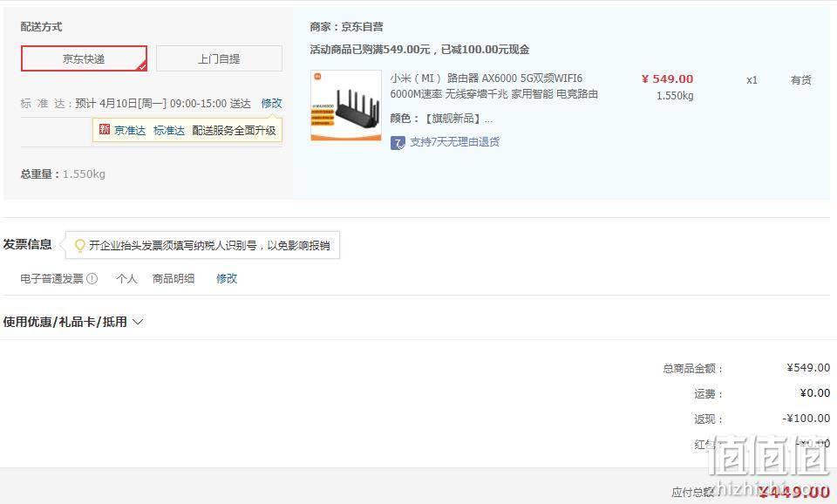Open the 小米路由器 AX6000 product title
837x504 pixels.
[493, 86]
